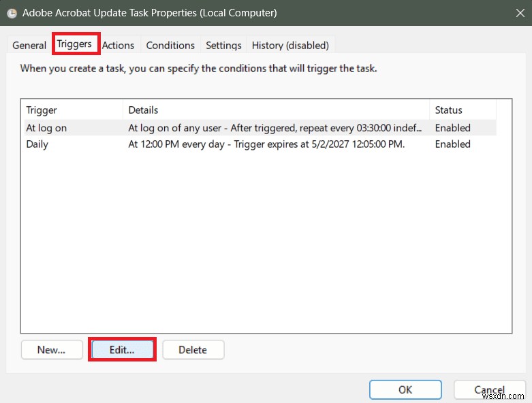Viewport: 532px width, 403px height.
Task: Switch to the General tab
Action: (29, 45)
